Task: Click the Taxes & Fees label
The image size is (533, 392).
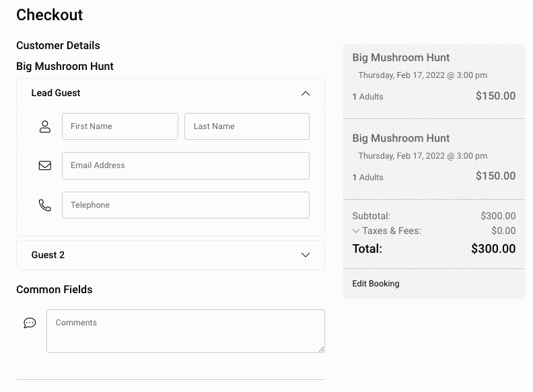Action: (392, 231)
